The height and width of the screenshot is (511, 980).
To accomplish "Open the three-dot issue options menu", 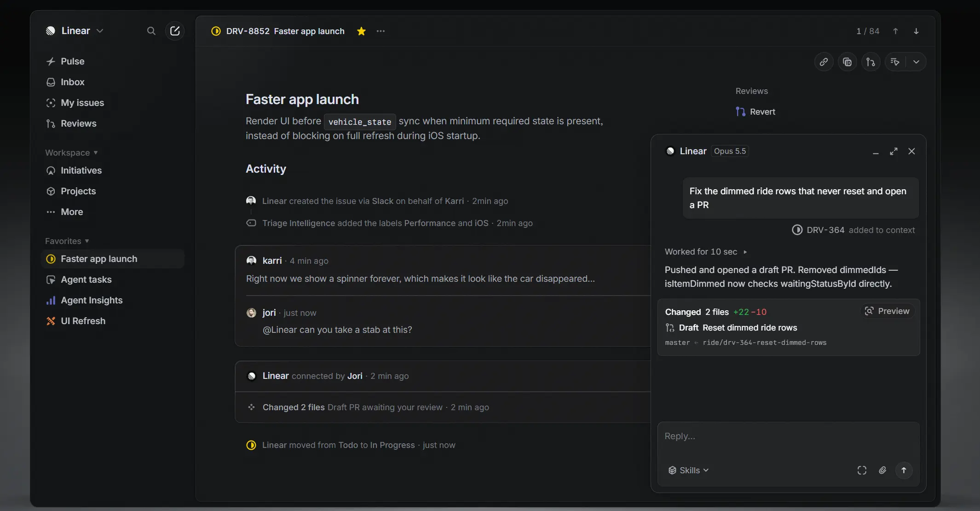I will (x=380, y=31).
